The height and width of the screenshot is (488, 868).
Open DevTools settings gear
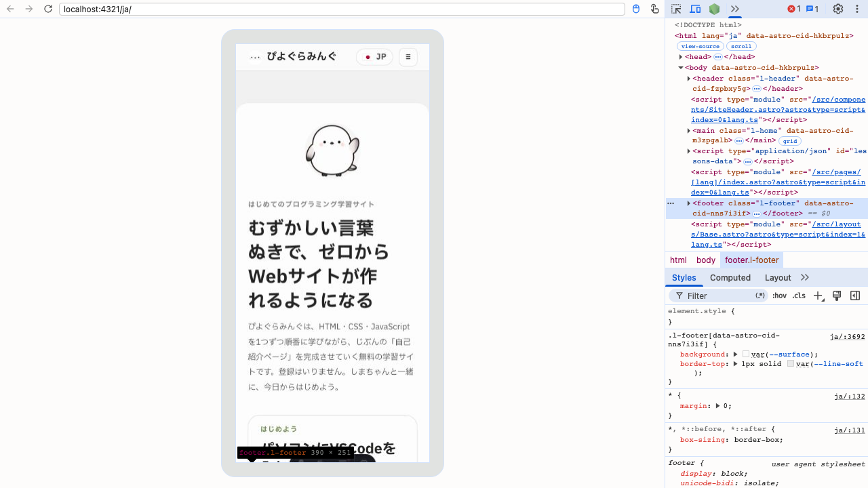838,9
